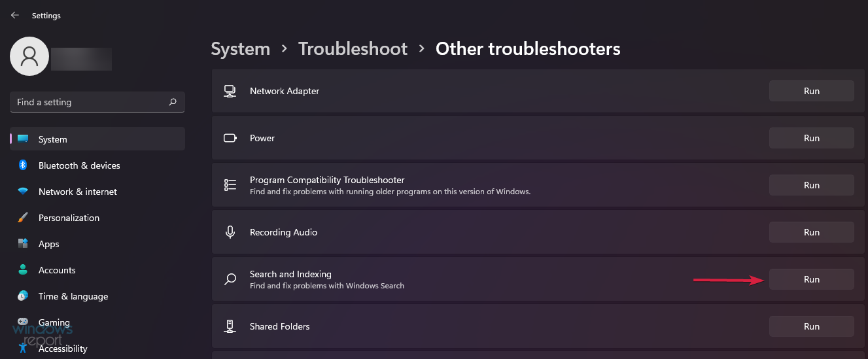Click the Personalization paintbrush icon
868x359 pixels.
(23, 218)
